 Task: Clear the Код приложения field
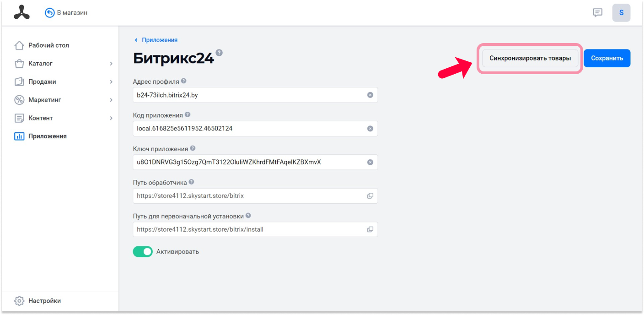coord(370,129)
